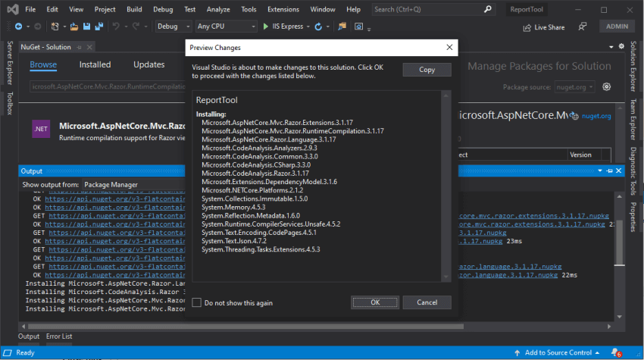Select Microsoft.AspNetCore.Mvc.Razor package result

[x=108, y=131]
